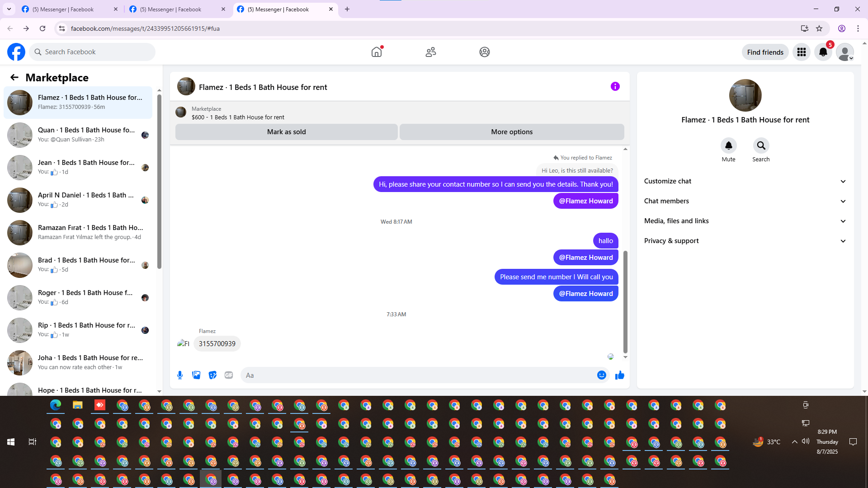Screen dimensions: 868x488
Task: Reload the page in browser toolbar
Action: [x=42, y=28]
